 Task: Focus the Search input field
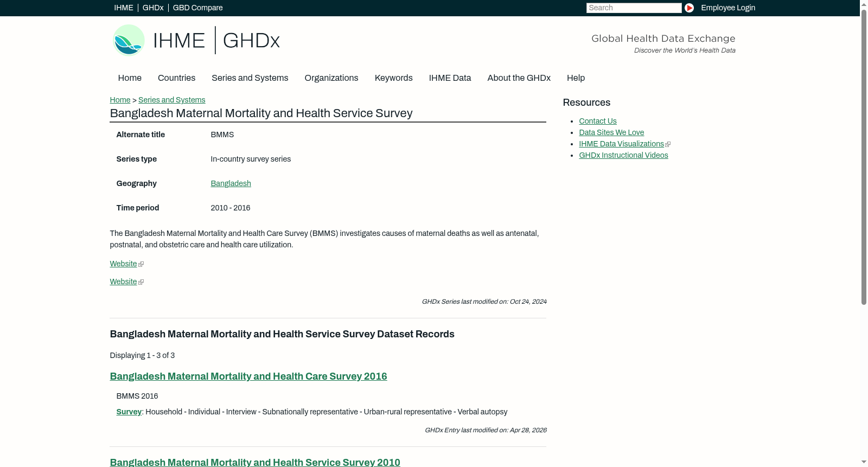634,8
